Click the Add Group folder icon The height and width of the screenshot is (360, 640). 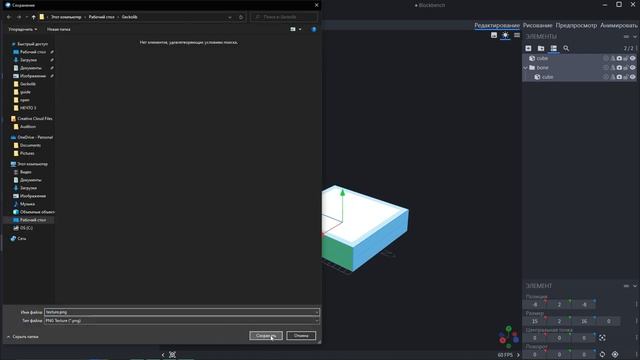click(x=541, y=48)
